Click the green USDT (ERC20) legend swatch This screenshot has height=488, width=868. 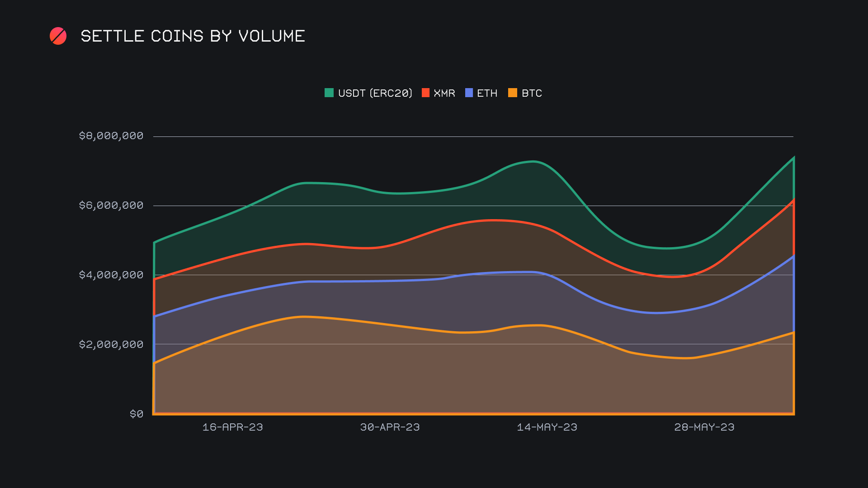coord(329,93)
